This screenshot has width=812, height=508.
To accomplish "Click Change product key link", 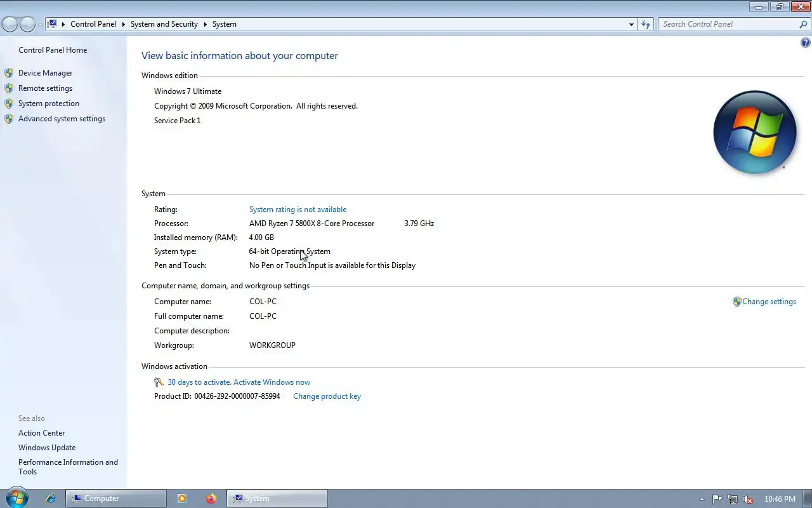I will 327,396.
